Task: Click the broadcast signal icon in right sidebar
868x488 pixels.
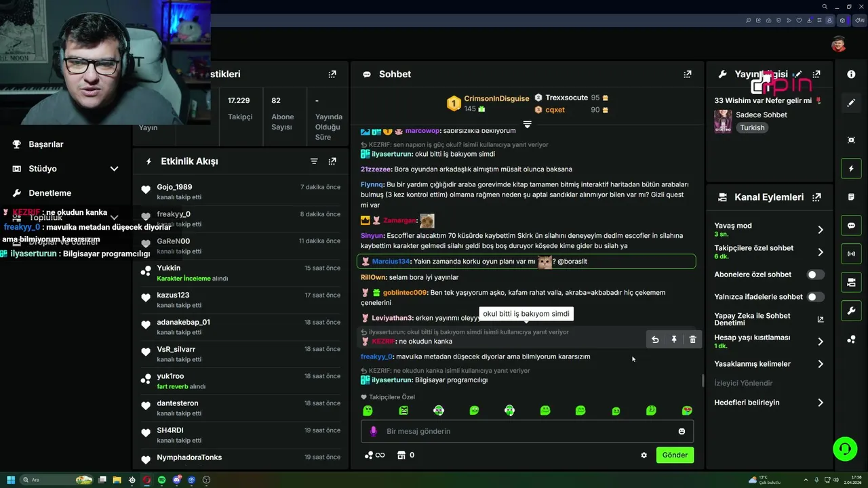Action: click(851, 254)
